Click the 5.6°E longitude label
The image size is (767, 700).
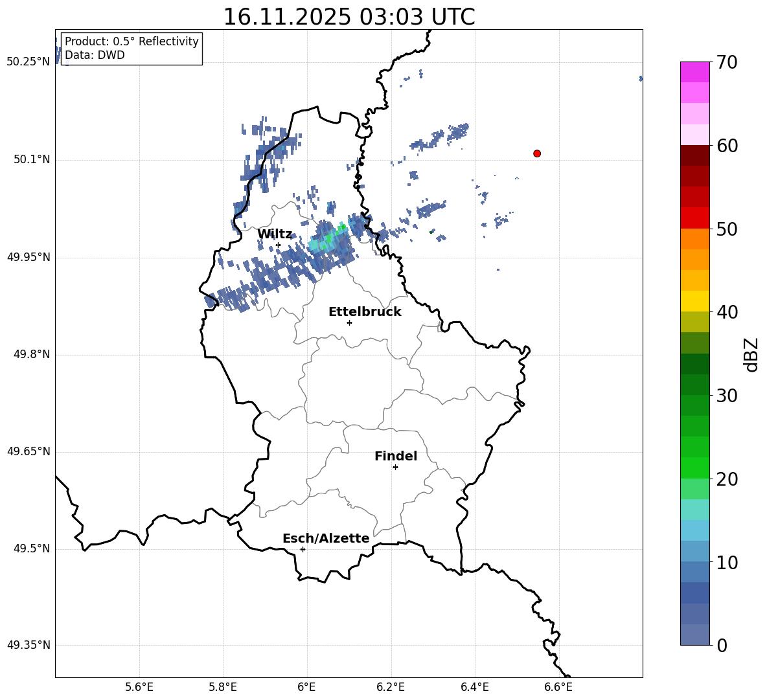(x=139, y=687)
